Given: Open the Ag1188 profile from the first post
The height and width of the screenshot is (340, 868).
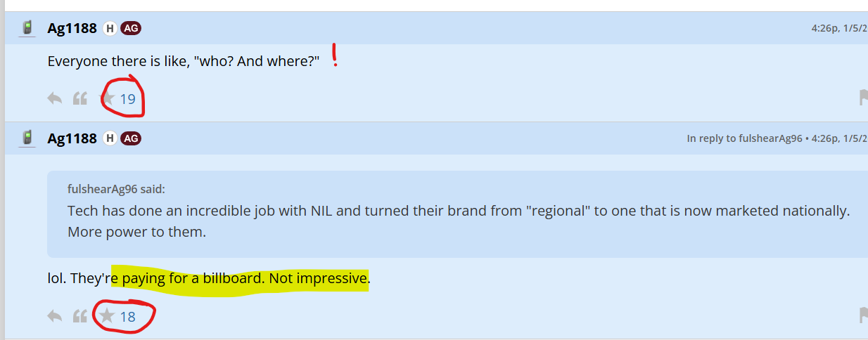Looking at the screenshot, I should click(72, 28).
